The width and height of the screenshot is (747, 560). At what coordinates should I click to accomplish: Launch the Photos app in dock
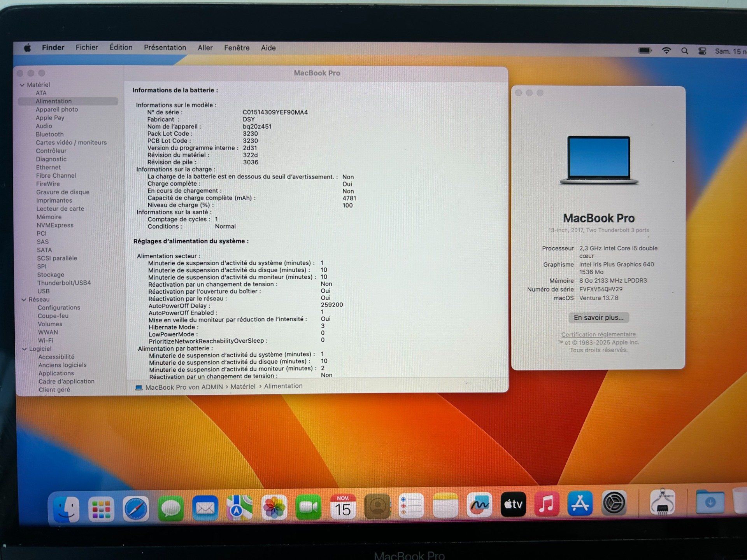pyautogui.click(x=274, y=507)
